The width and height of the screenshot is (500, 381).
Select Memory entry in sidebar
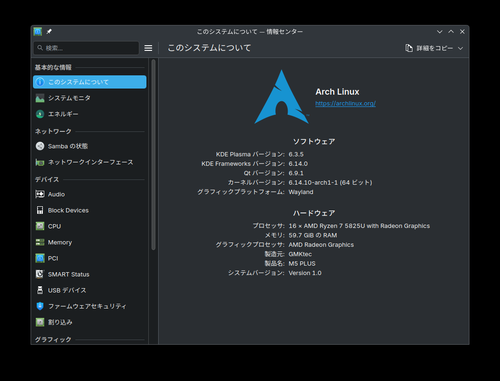click(90, 242)
